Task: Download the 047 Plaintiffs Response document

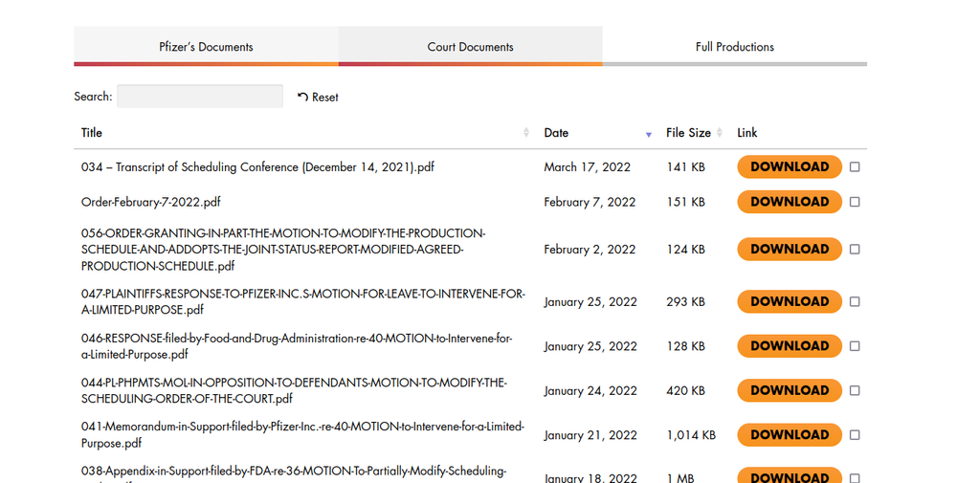Action: 789,302
